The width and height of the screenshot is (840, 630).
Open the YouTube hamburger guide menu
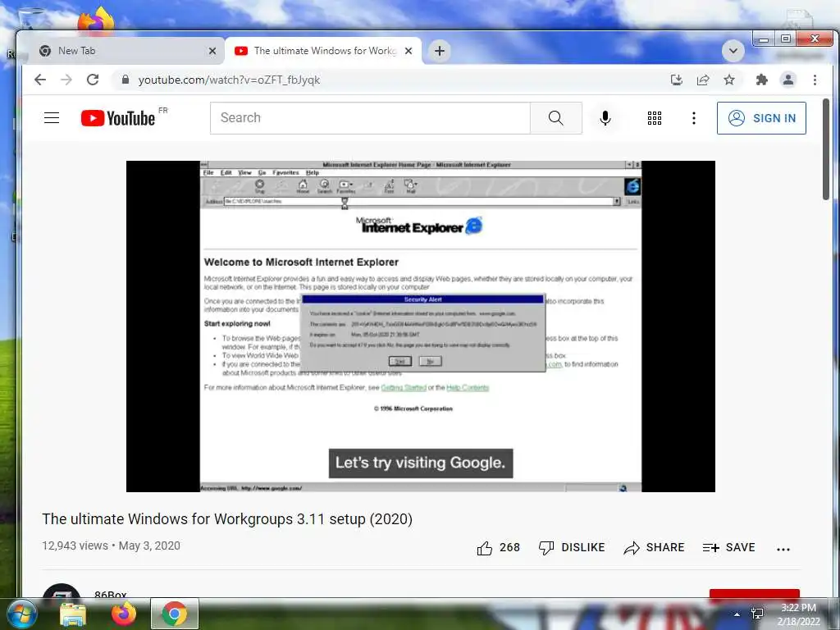pos(52,118)
